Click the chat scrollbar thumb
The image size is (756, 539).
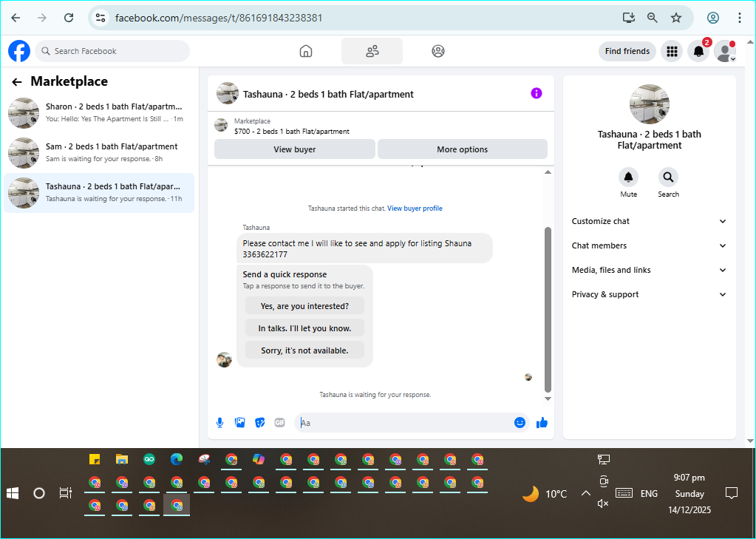click(x=548, y=309)
